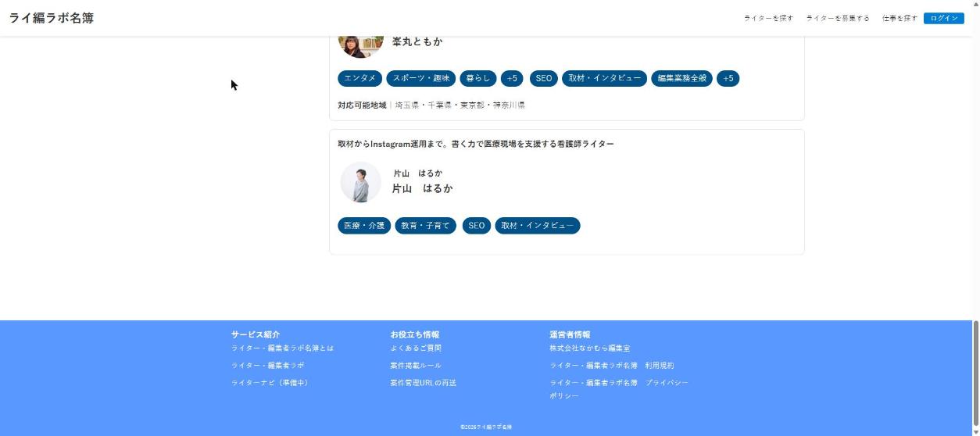This screenshot has width=980, height=436.
Task: Select the 医療・介護 tag
Action: [364, 226]
